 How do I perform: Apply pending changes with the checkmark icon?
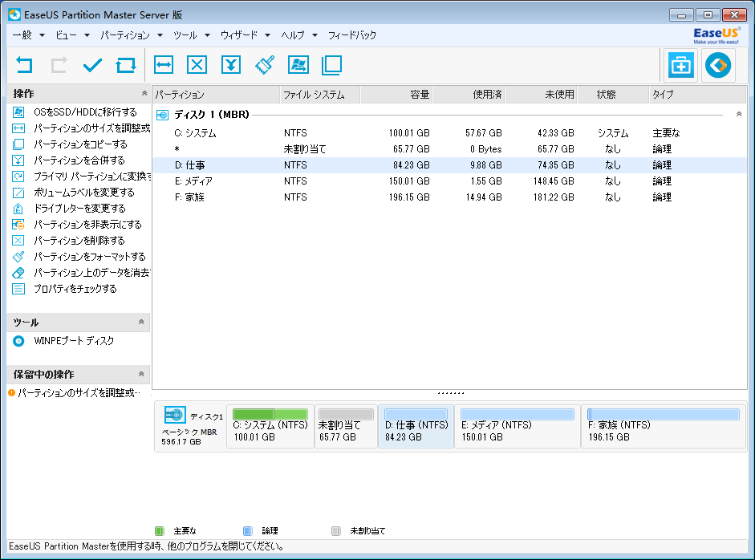coord(92,65)
